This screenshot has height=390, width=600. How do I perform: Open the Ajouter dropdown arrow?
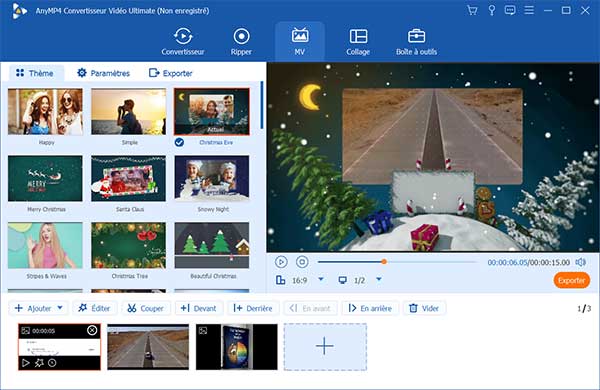tap(60, 308)
